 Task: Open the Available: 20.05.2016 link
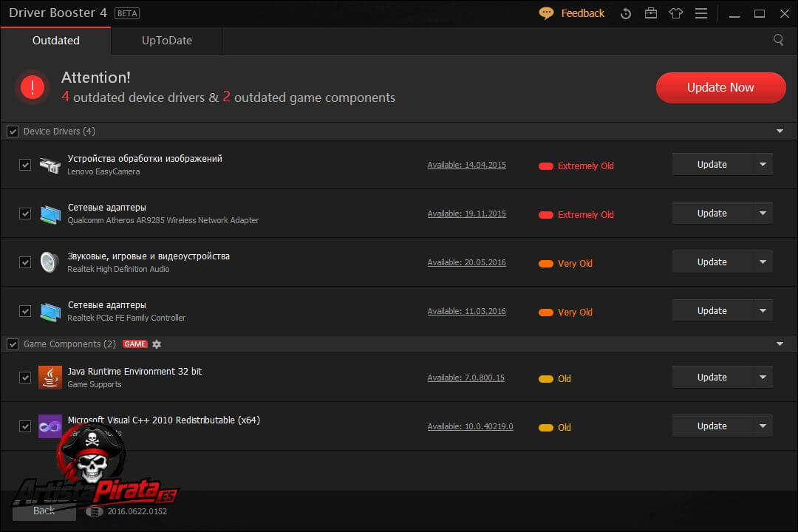(467, 263)
